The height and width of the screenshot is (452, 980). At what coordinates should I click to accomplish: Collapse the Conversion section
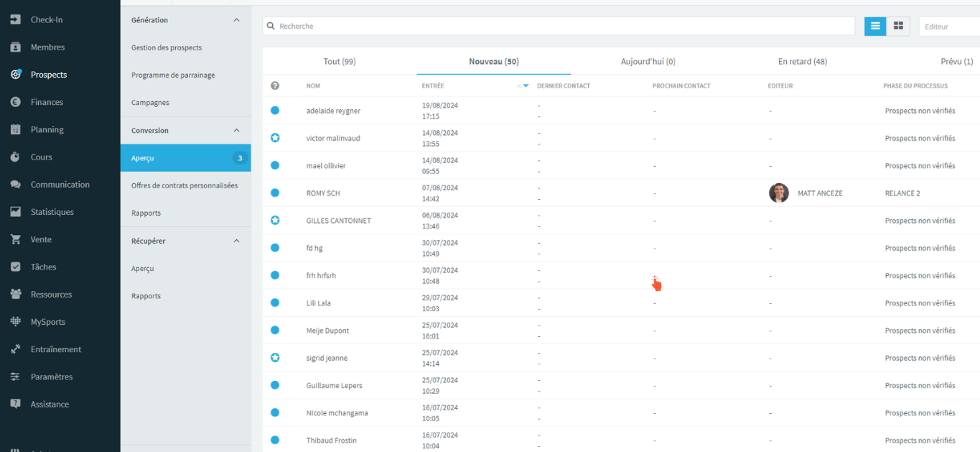[x=237, y=130]
